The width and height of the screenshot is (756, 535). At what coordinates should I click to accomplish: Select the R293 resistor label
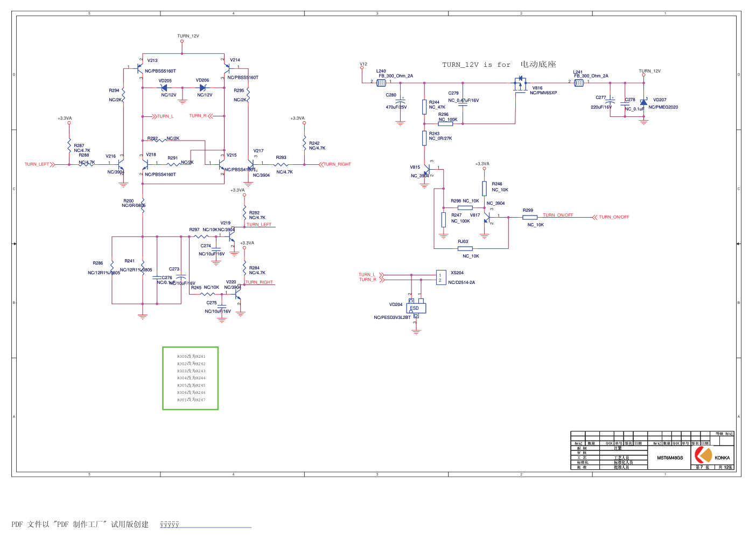(x=281, y=158)
